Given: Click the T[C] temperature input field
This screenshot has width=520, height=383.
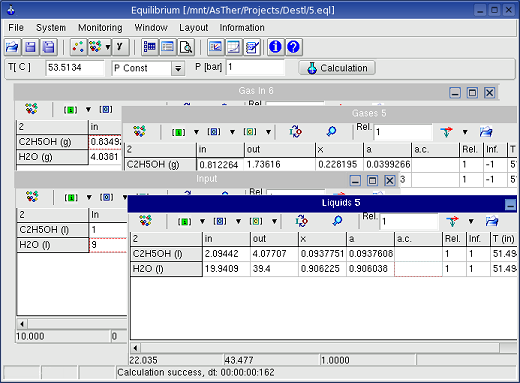Looking at the screenshot, I should click(75, 68).
